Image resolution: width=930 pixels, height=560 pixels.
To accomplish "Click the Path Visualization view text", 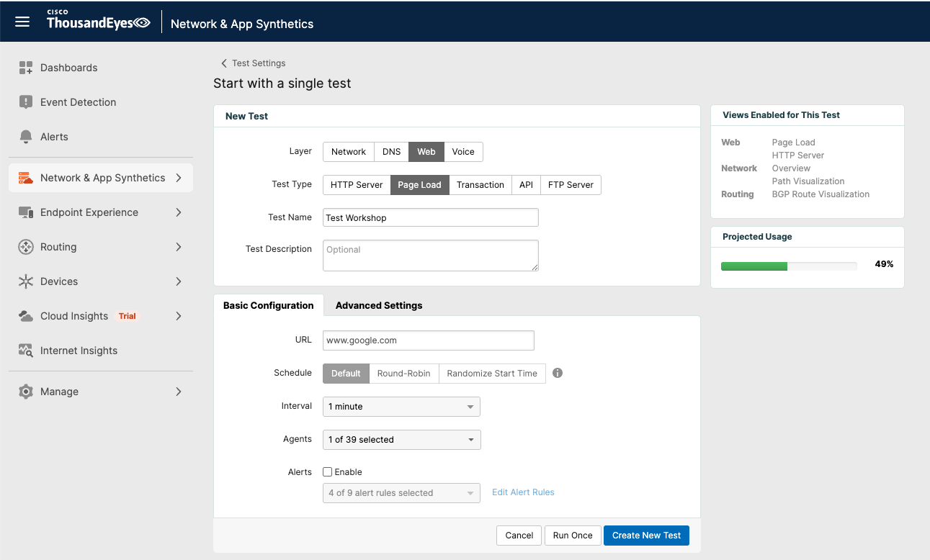I will (x=808, y=181).
